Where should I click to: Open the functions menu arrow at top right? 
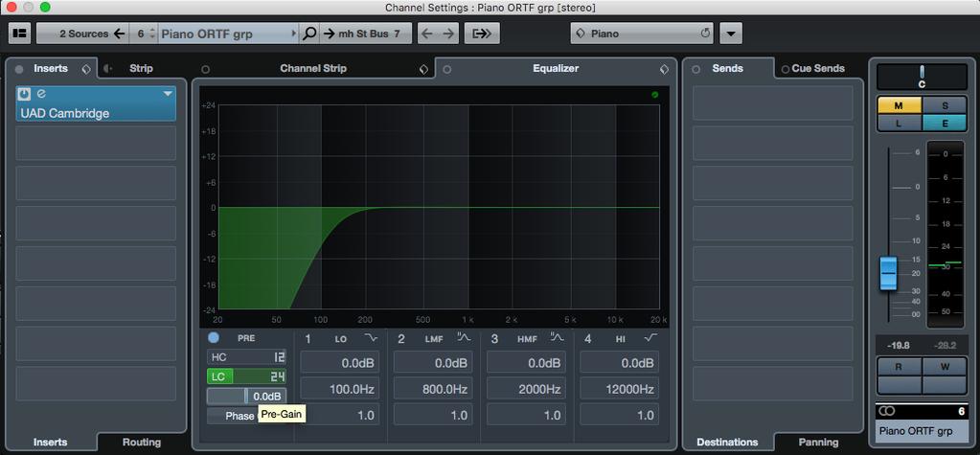pyautogui.click(x=731, y=34)
